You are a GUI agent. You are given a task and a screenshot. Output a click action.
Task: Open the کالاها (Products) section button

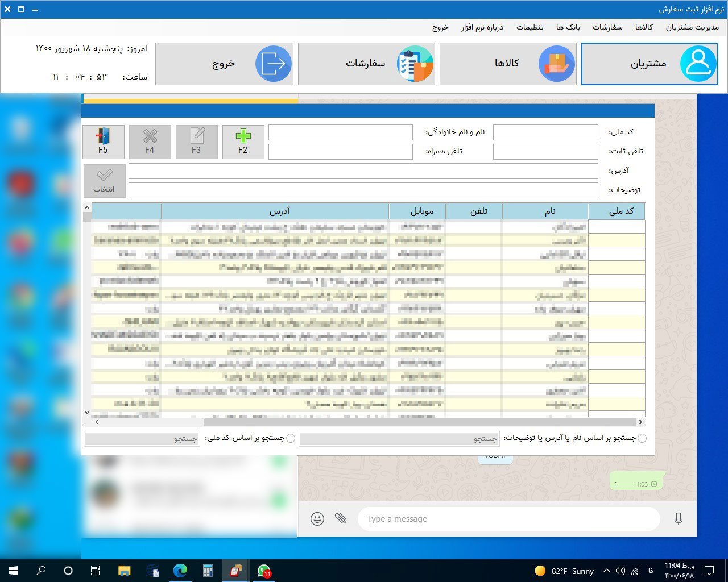pos(508,64)
